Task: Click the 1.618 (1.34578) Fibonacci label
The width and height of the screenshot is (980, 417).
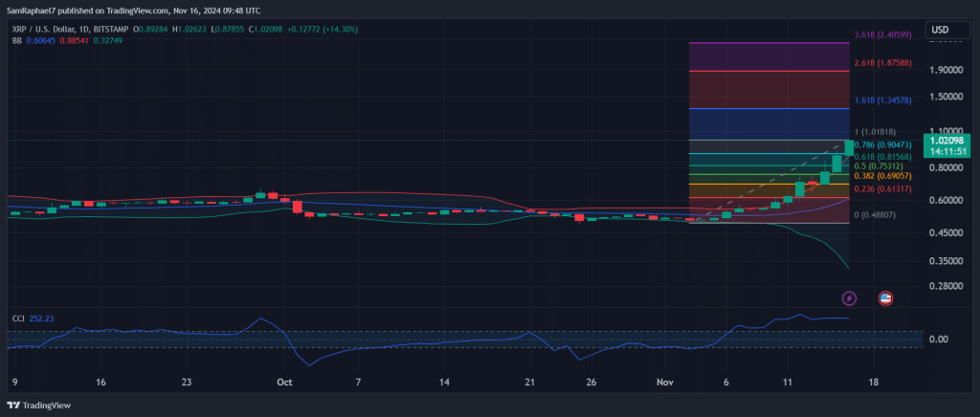Action: click(x=882, y=99)
